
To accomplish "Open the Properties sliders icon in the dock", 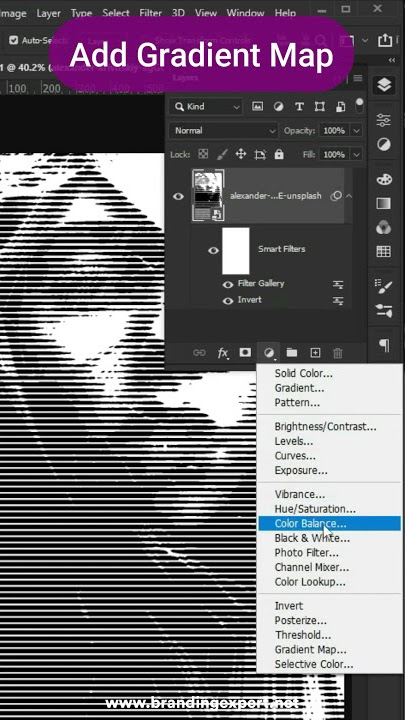I will point(384,120).
